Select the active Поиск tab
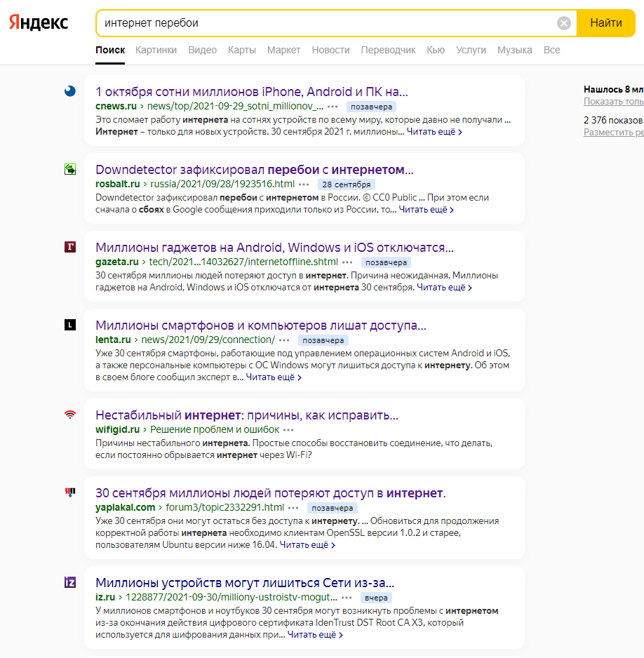The height and width of the screenshot is (658, 644). click(x=110, y=50)
